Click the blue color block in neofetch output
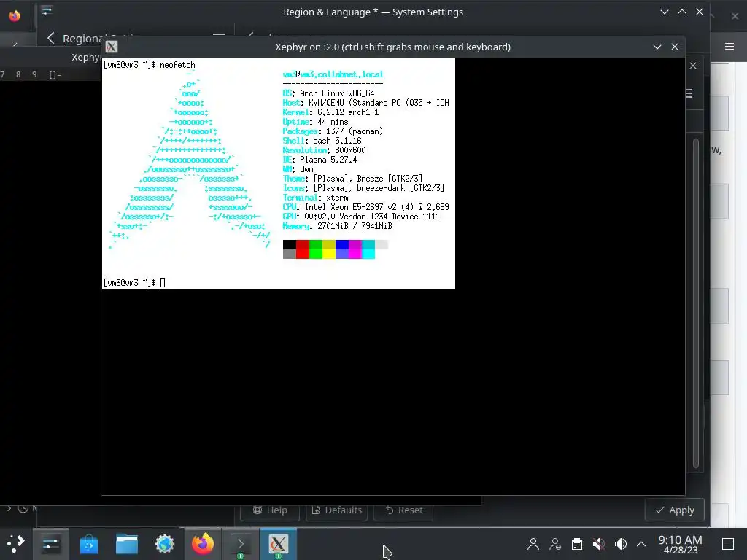Screen dimensions: 747x560 [x=342, y=249]
